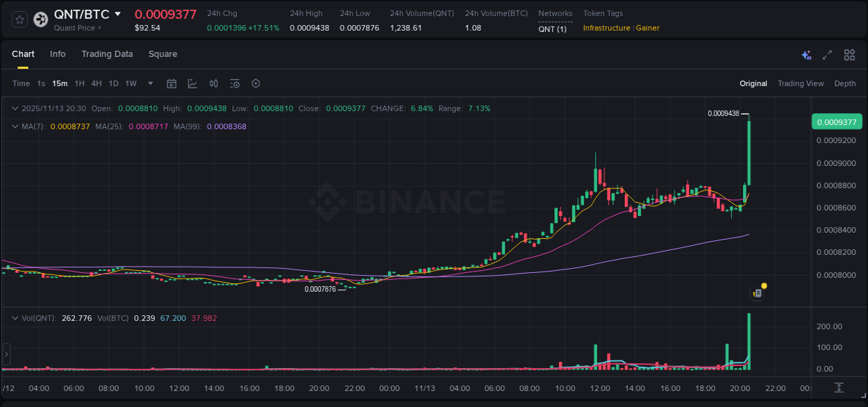Toggle the QNT/BTC favorite star

coord(19,19)
